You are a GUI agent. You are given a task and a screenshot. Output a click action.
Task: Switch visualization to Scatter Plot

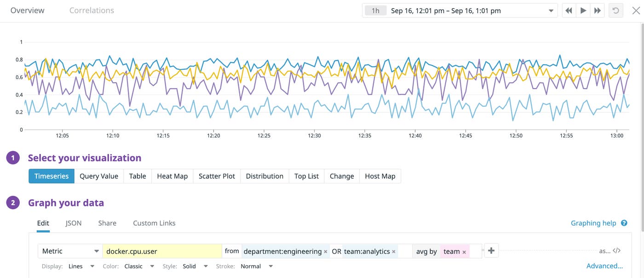pos(216,176)
